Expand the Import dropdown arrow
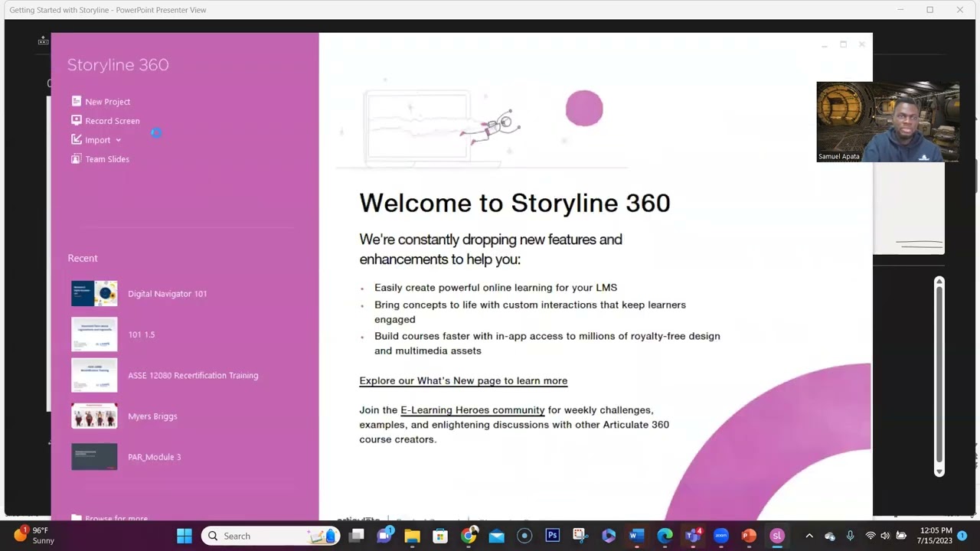Viewport: 980px width, 551px height. 118,140
